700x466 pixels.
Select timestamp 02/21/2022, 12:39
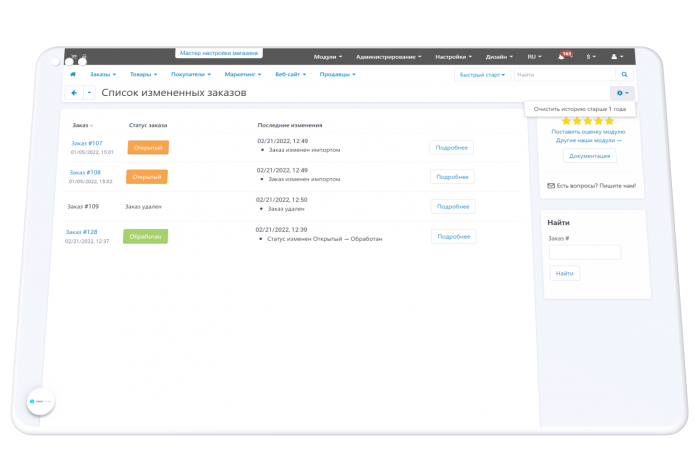click(x=281, y=229)
